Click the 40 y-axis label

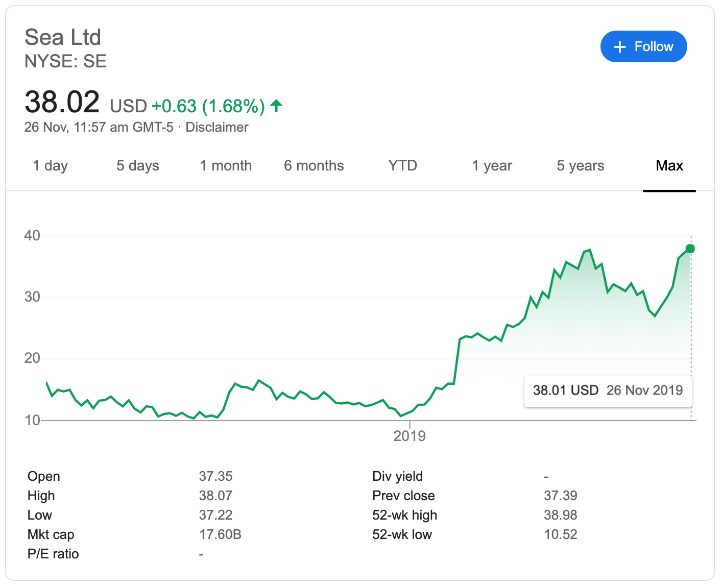[32, 235]
